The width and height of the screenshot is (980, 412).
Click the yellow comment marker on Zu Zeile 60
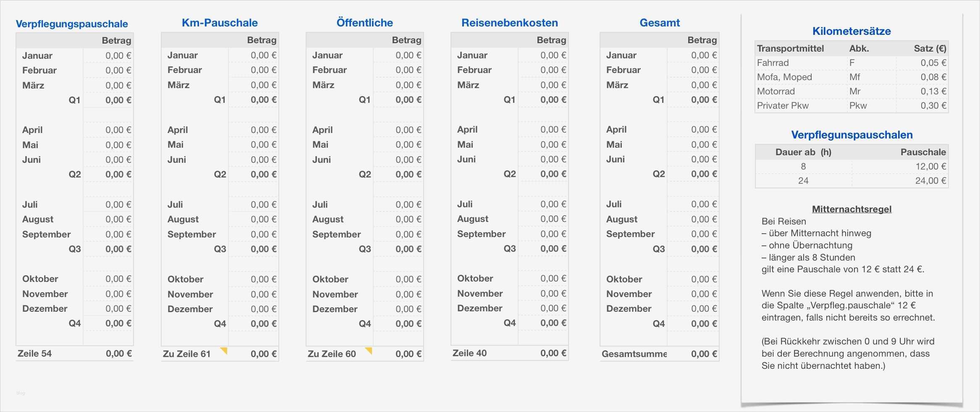[369, 350]
